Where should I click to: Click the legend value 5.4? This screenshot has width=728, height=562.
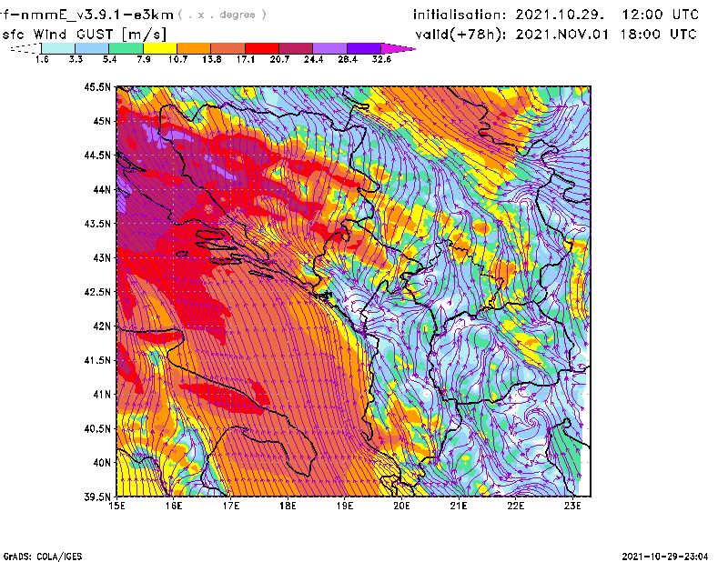point(109,59)
